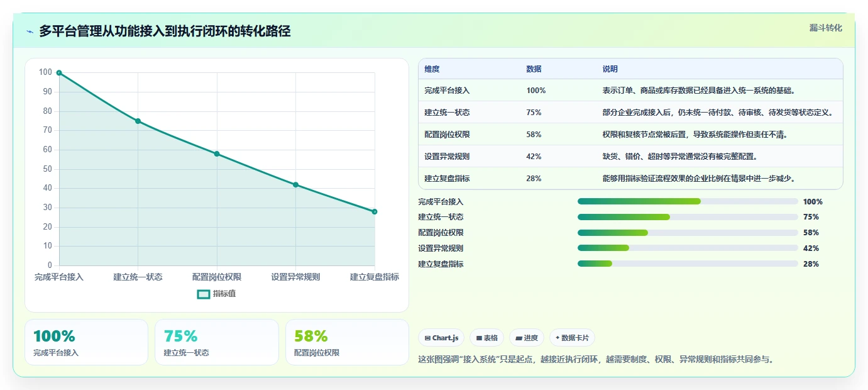Click the 建立统一状态 progress bar
The image size is (868, 390).
tap(688, 217)
